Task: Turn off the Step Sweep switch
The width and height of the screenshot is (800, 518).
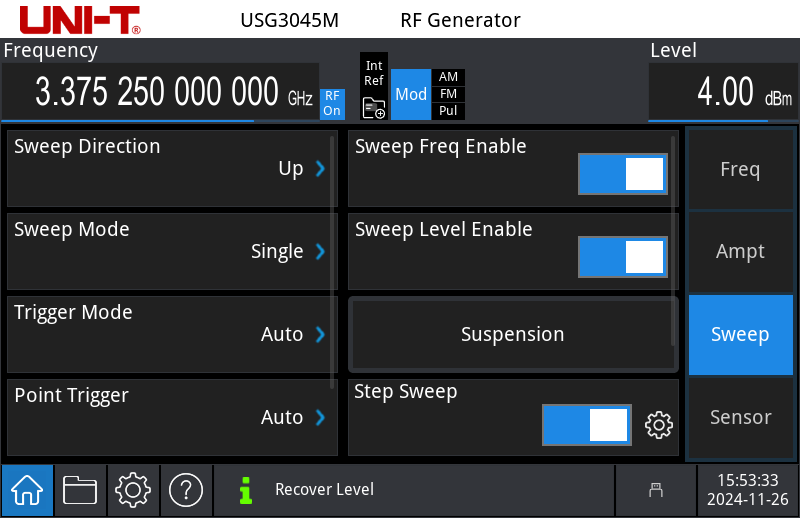Action: tap(587, 424)
